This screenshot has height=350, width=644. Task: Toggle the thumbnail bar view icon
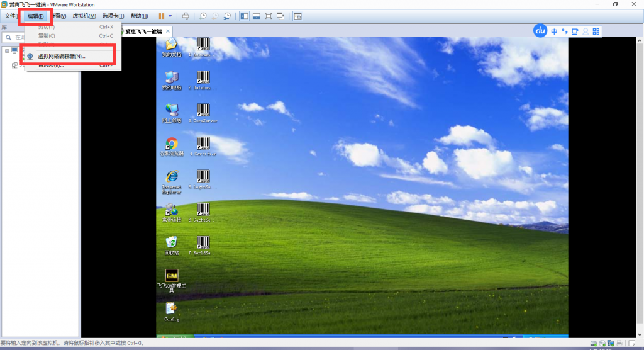coord(257,16)
